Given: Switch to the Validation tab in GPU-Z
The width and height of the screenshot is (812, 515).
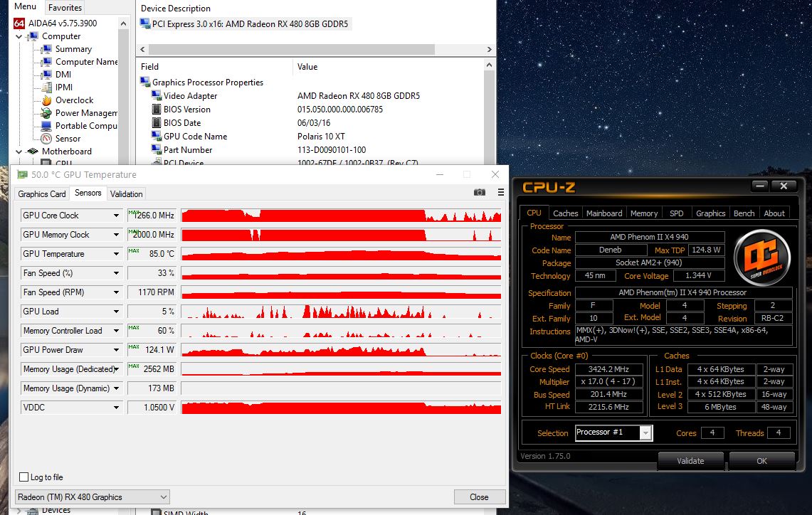Looking at the screenshot, I should click(x=127, y=193).
